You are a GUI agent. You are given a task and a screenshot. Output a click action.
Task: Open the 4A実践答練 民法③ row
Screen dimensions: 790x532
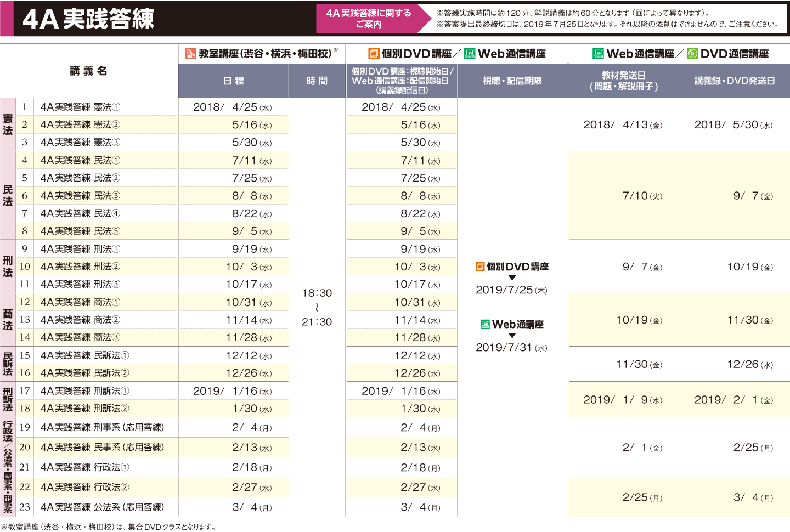(x=80, y=195)
